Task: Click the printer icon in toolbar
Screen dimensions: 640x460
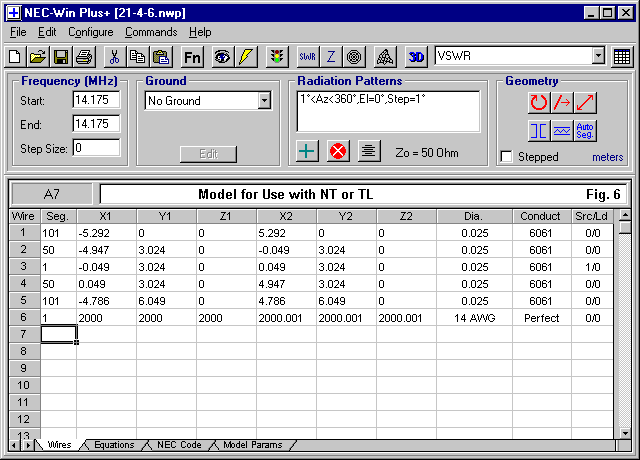Action: 84,56
